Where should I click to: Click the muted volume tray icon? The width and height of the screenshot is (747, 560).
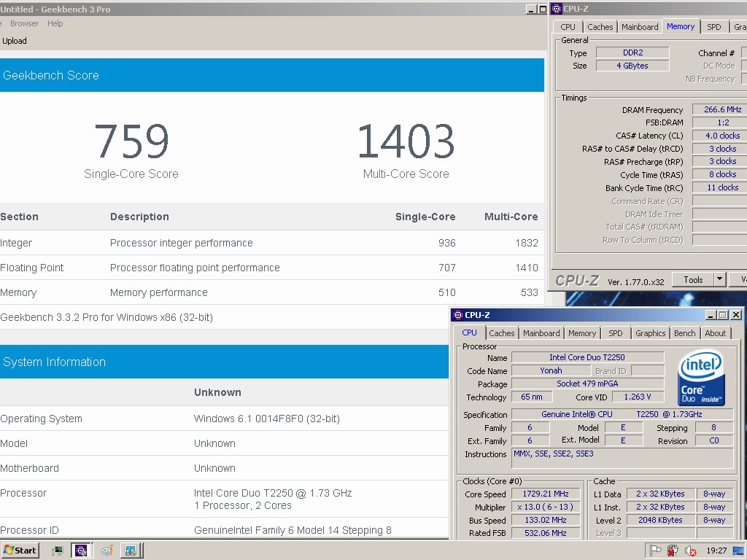pos(690,551)
